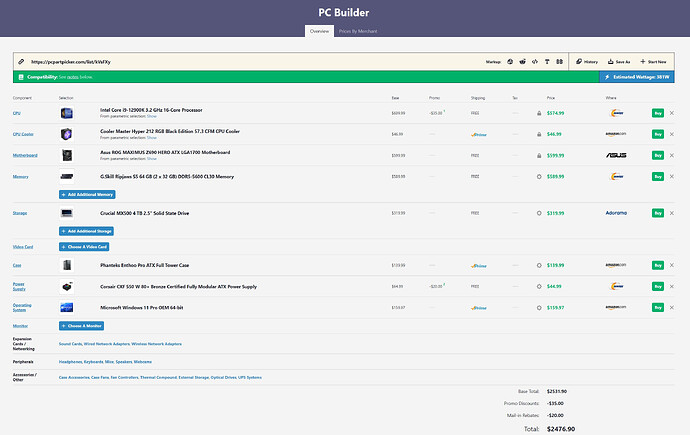Open the CPU component link
The image size is (690, 435).
click(x=17, y=113)
